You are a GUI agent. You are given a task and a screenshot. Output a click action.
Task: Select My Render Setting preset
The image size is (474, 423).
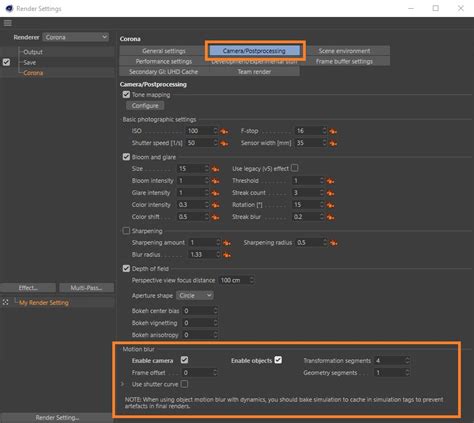(44, 303)
